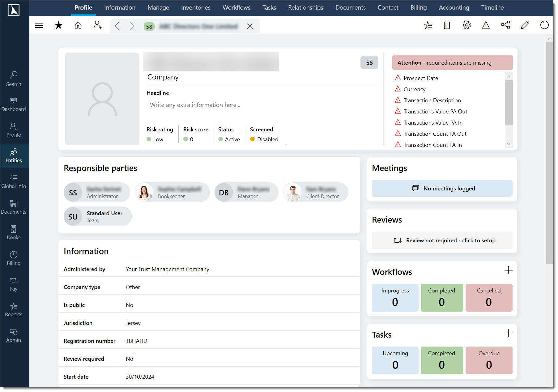Click the 'No meetings logged' button
The width and height of the screenshot is (558, 392).
point(442,188)
